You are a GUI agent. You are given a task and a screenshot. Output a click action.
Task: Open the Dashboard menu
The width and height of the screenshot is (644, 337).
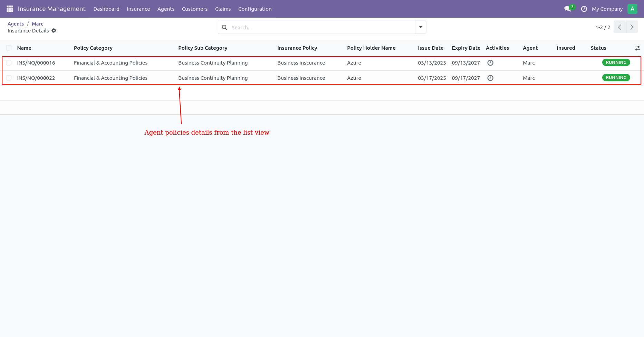click(x=106, y=9)
